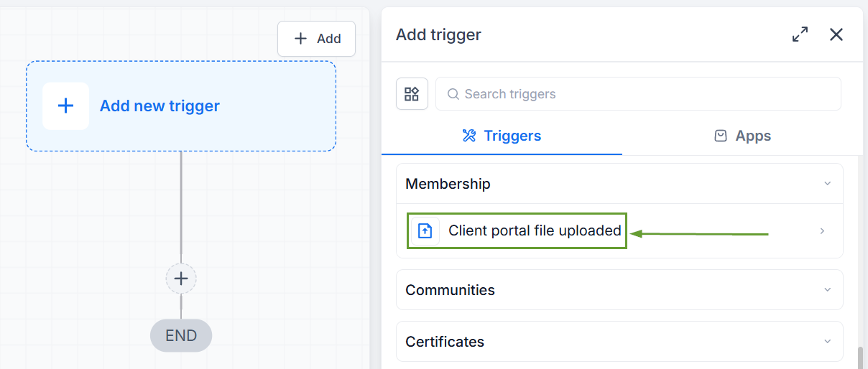Image resolution: width=868 pixels, height=369 pixels.
Task: Click the circular plus node above END
Action: click(181, 279)
